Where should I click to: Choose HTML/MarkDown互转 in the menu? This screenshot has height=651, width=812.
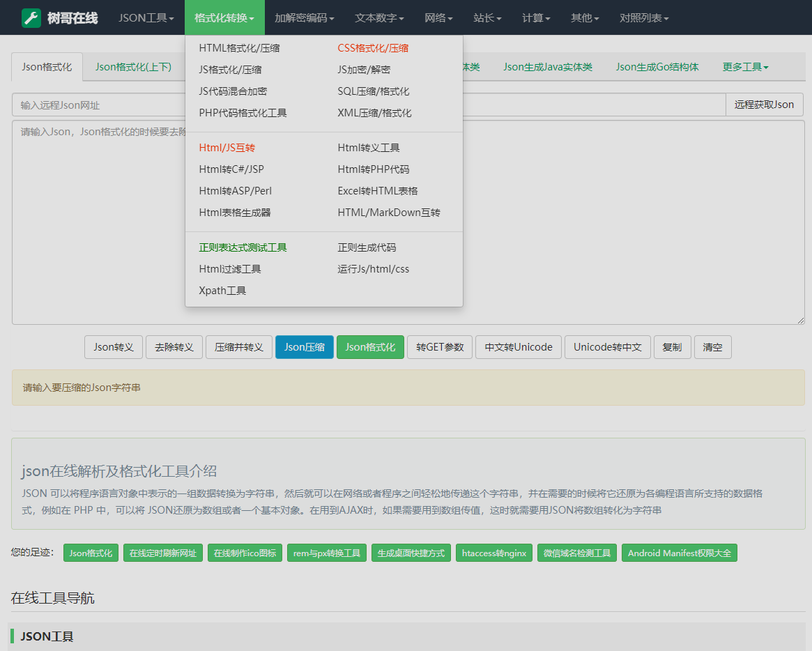389,213
